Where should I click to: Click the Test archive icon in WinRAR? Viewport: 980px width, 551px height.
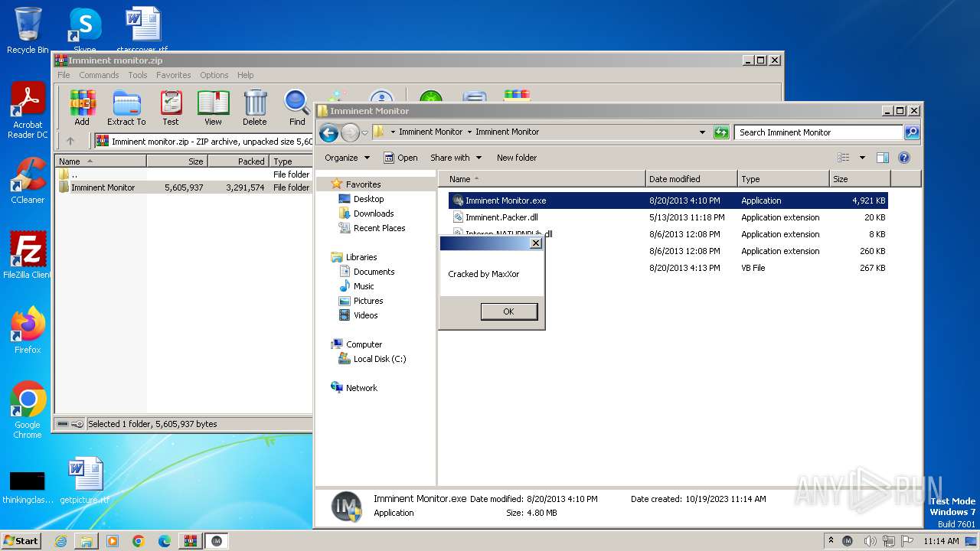[171, 108]
